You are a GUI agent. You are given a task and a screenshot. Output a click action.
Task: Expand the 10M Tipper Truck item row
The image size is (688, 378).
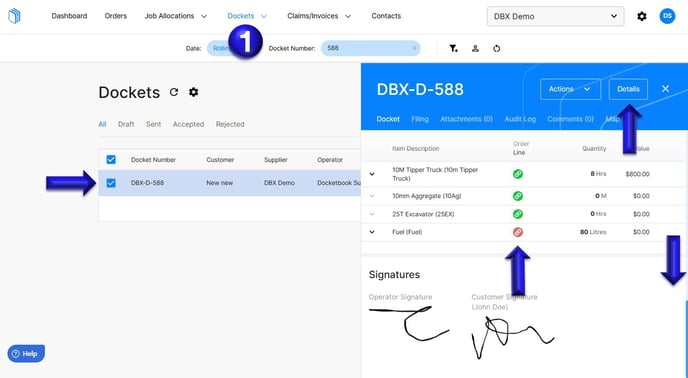pos(372,174)
